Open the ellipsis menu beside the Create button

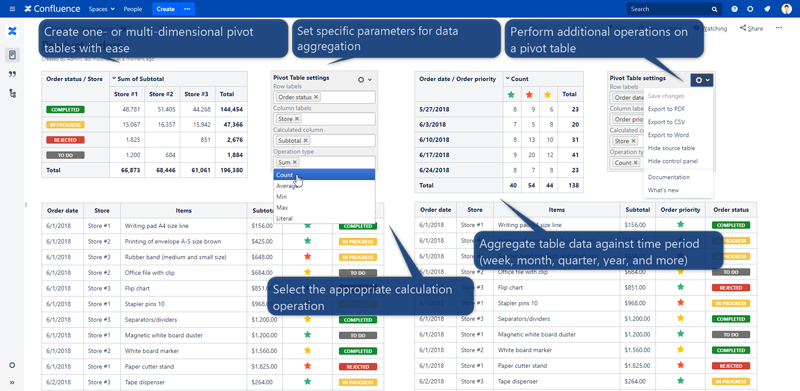187,9
